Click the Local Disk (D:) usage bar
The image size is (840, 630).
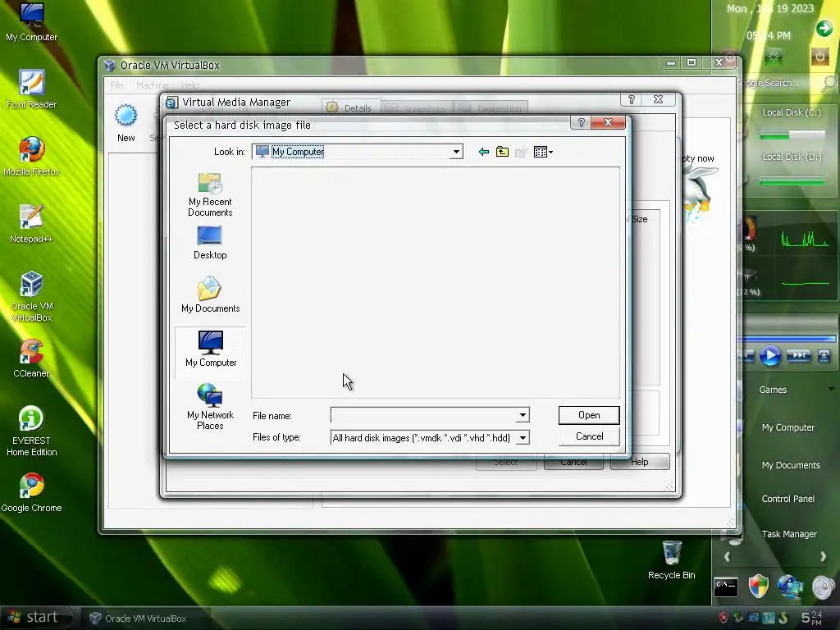pos(792,181)
